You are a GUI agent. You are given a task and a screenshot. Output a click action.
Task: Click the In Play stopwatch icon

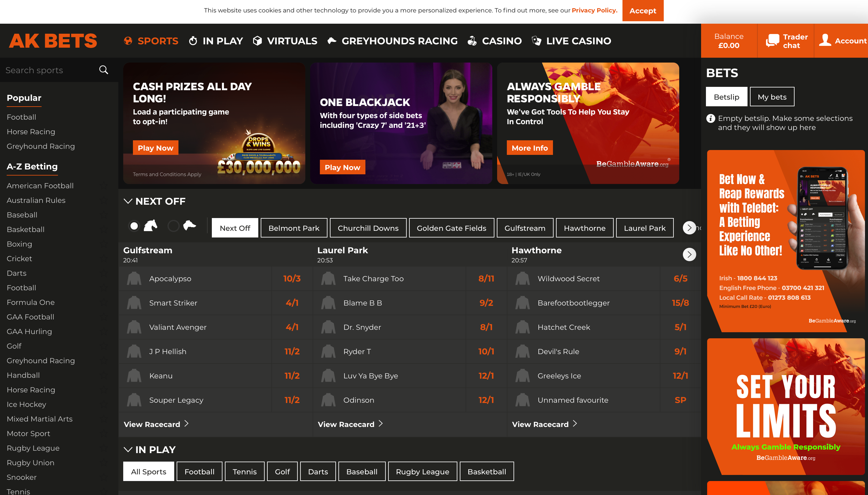(x=193, y=41)
